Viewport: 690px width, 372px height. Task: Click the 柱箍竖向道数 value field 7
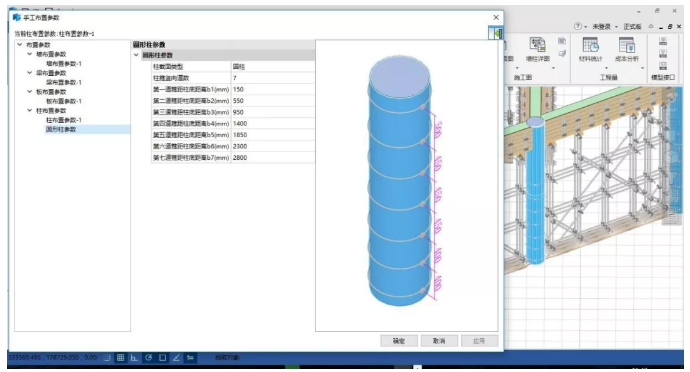(x=273, y=78)
